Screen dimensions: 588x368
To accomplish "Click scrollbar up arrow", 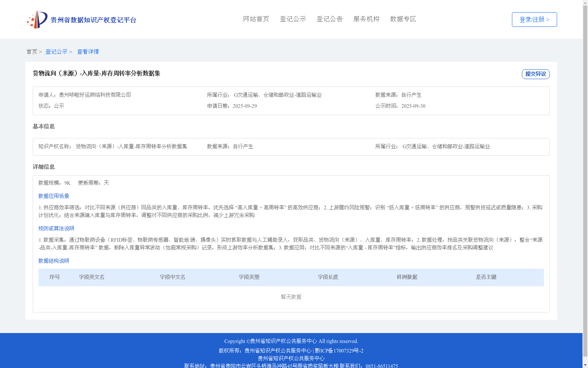I will tap(585, 3).
